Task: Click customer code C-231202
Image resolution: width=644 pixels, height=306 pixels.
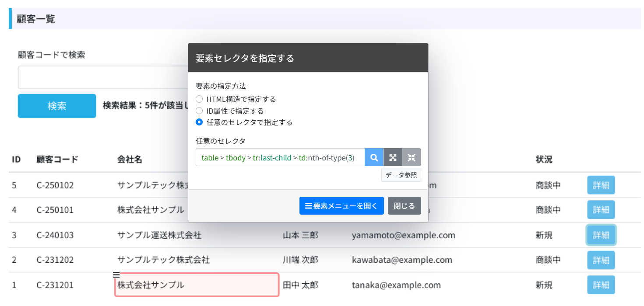Action: [x=55, y=260]
